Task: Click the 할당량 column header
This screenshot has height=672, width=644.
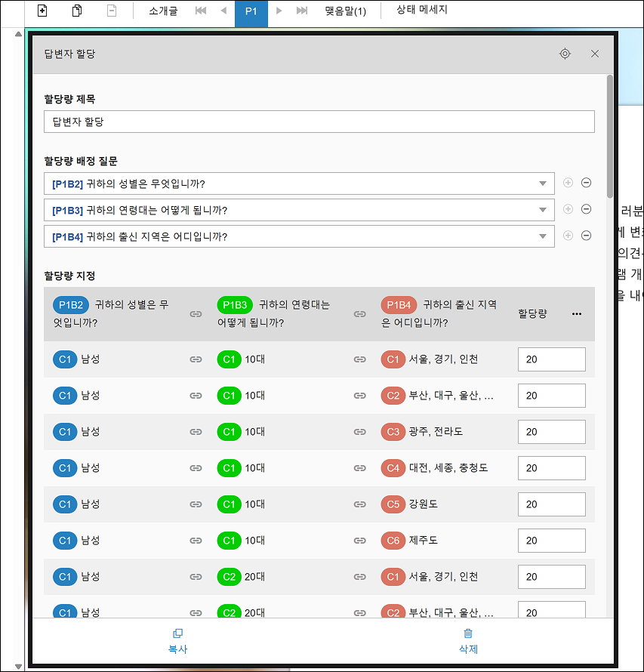Action: [x=532, y=313]
